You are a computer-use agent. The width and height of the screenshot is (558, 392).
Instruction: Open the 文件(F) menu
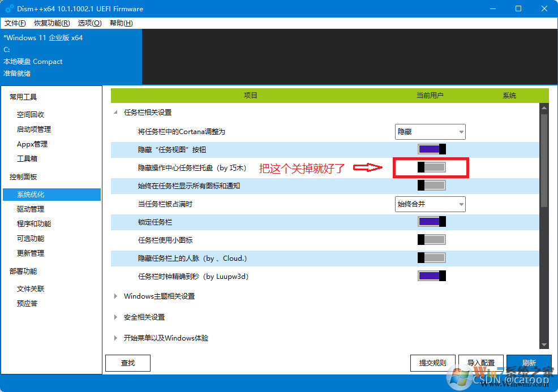[15, 23]
